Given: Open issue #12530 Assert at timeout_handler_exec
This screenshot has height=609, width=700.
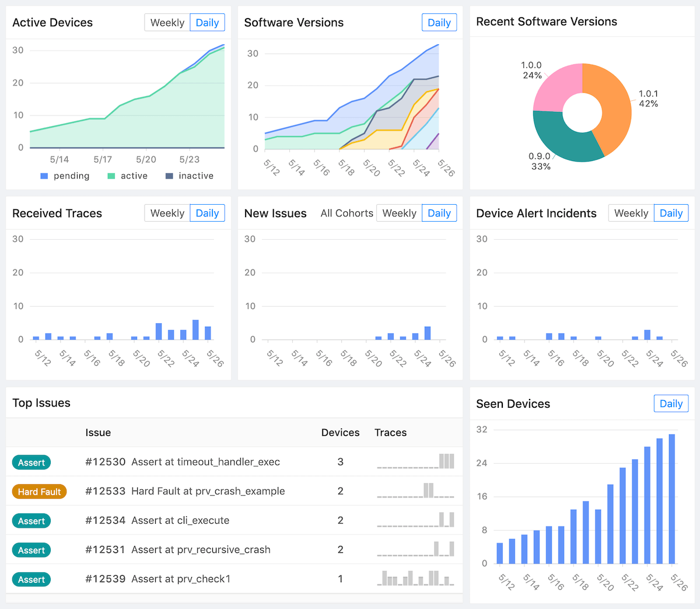Looking at the screenshot, I should click(205, 462).
